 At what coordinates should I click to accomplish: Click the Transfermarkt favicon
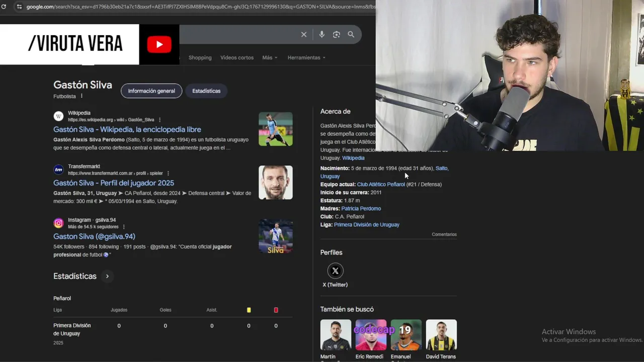[x=58, y=169]
